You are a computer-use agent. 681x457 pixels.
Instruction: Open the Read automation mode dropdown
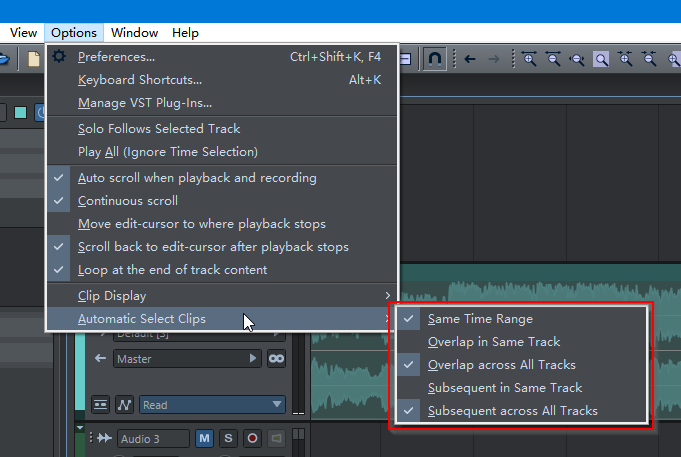point(212,405)
